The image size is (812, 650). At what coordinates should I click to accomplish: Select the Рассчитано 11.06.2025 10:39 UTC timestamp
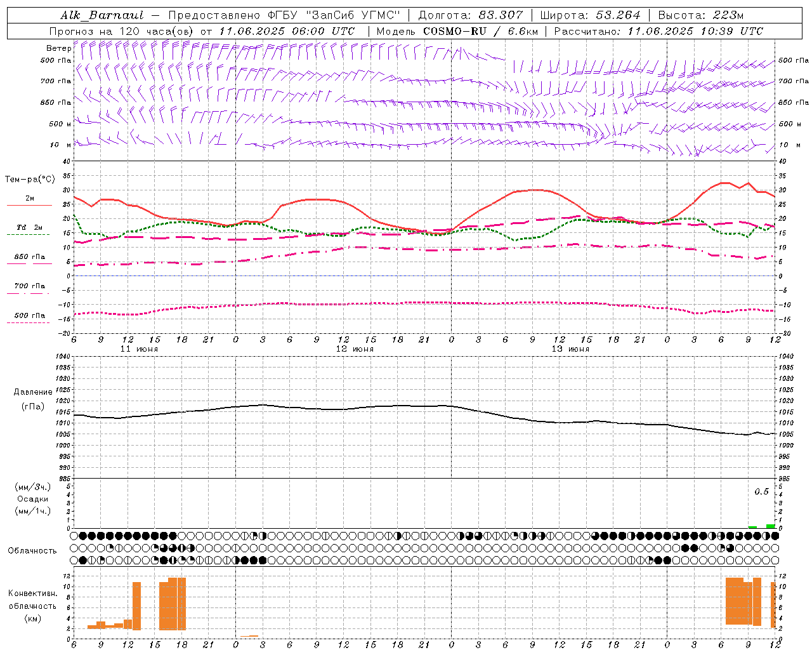(x=658, y=31)
